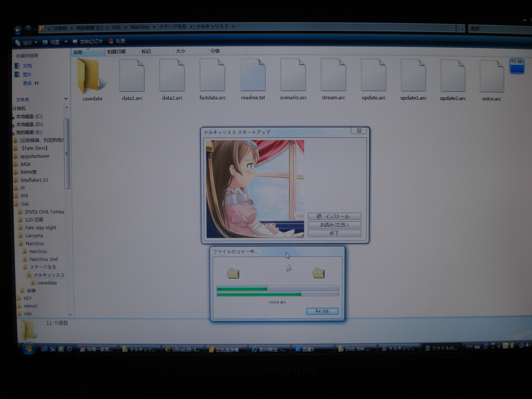This screenshot has height=399, width=532.
Task: Click 放映幻灯片 in the toolbar
Action: pyautogui.click(x=88, y=42)
